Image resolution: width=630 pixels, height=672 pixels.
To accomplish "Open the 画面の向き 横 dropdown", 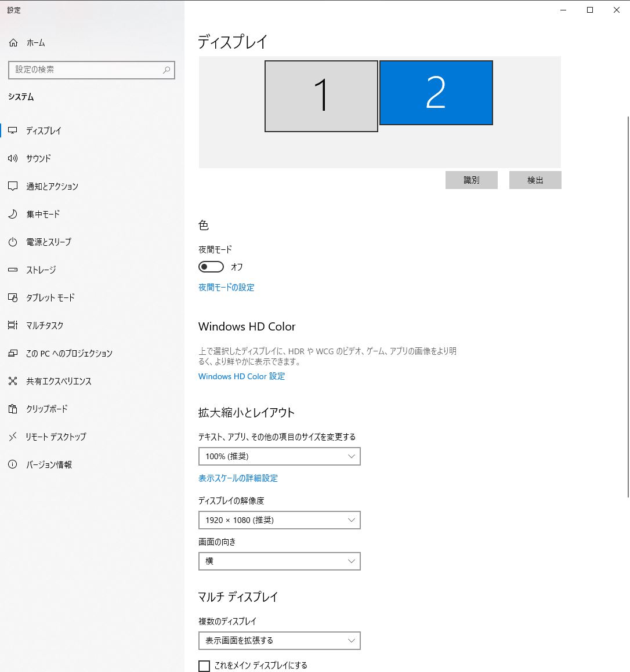I will pyautogui.click(x=279, y=561).
